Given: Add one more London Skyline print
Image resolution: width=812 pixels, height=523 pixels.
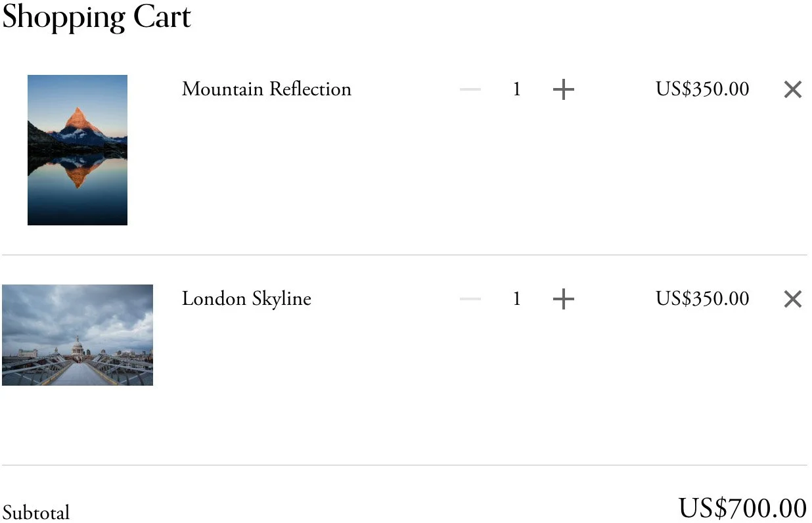Looking at the screenshot, I should tap(563, 299).
